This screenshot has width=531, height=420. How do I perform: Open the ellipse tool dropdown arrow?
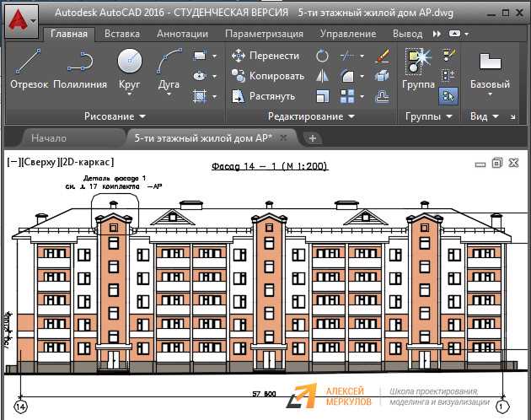click(x=214, y=76)
